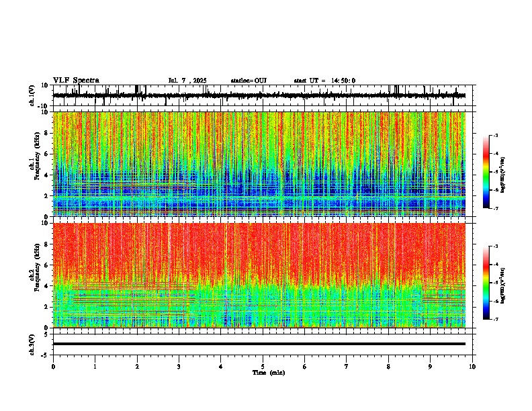Click the "3" tick on the time axis
Viewport: 532px width, 411px height.
coord(179,367)
